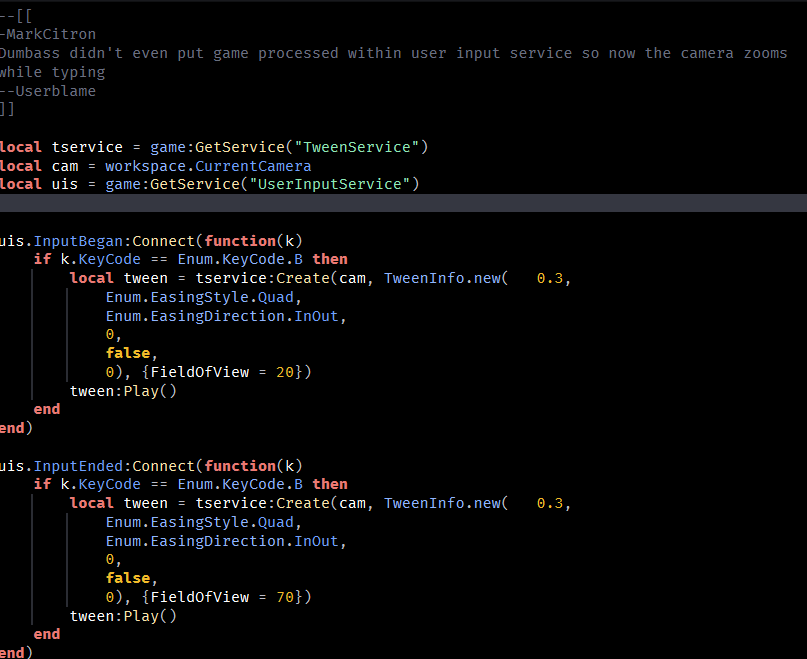Click 'function' keyword on the InputBegan line
Screen dimensions: 807x659
coord(240,241)
